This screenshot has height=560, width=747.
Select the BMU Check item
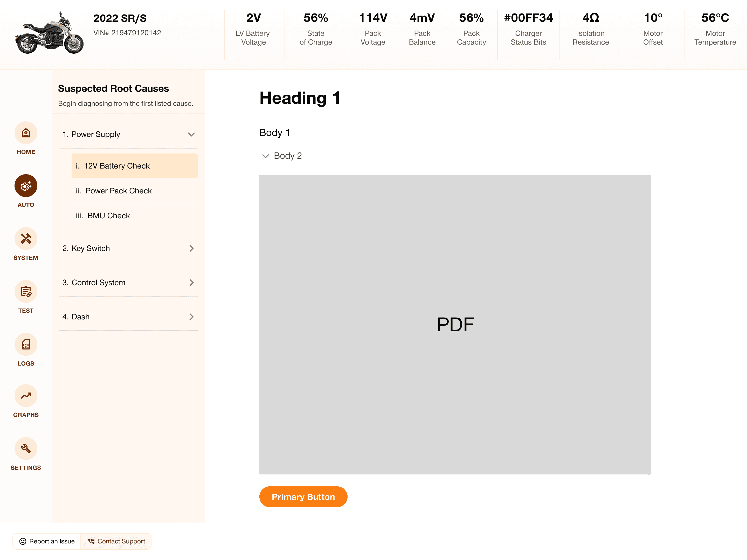click(x=109, y=216)
